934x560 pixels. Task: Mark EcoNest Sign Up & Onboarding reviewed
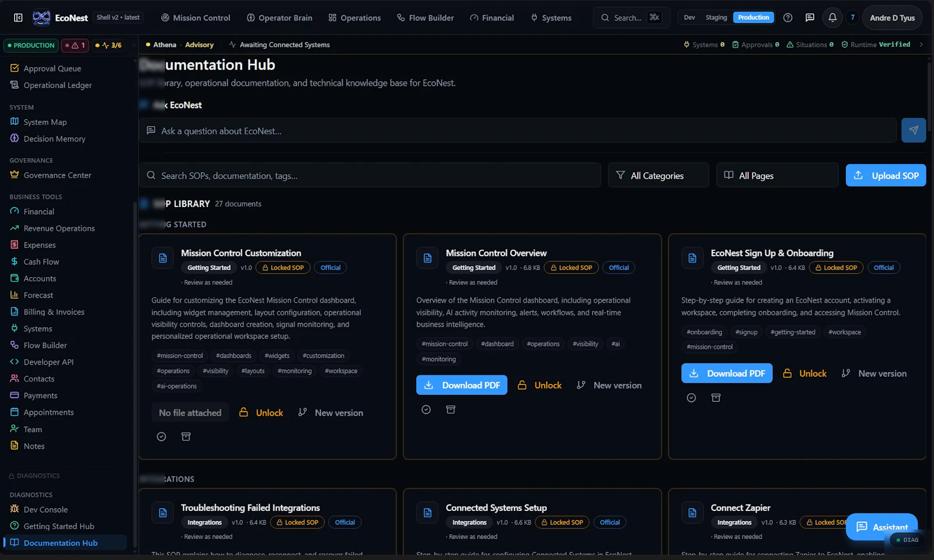pos(691,397)
